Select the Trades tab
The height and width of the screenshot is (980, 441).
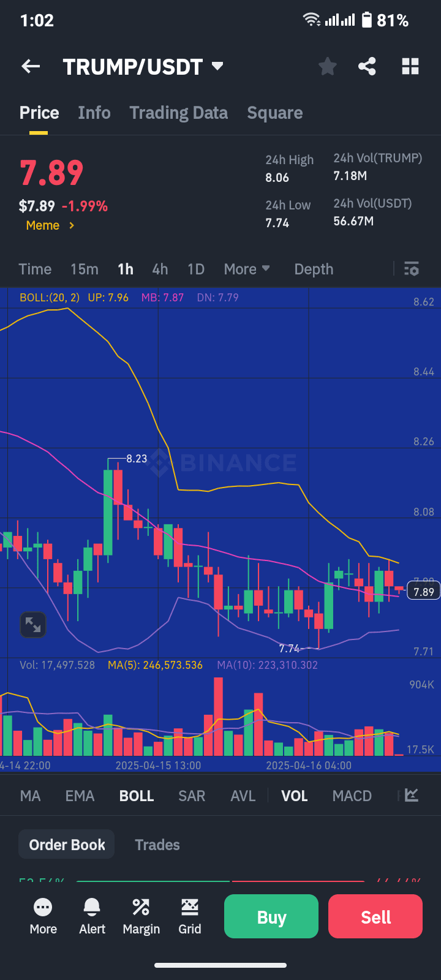[x=157, y=845]
